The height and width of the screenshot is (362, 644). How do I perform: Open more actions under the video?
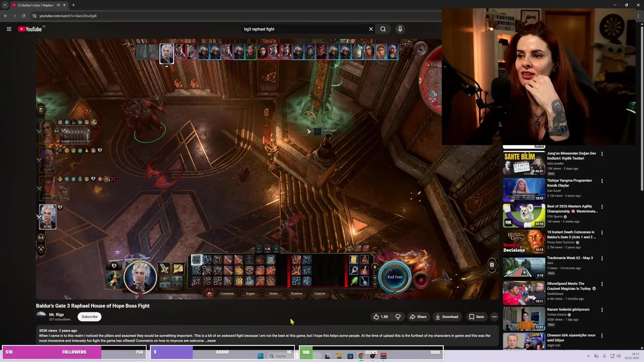point(494,317)
